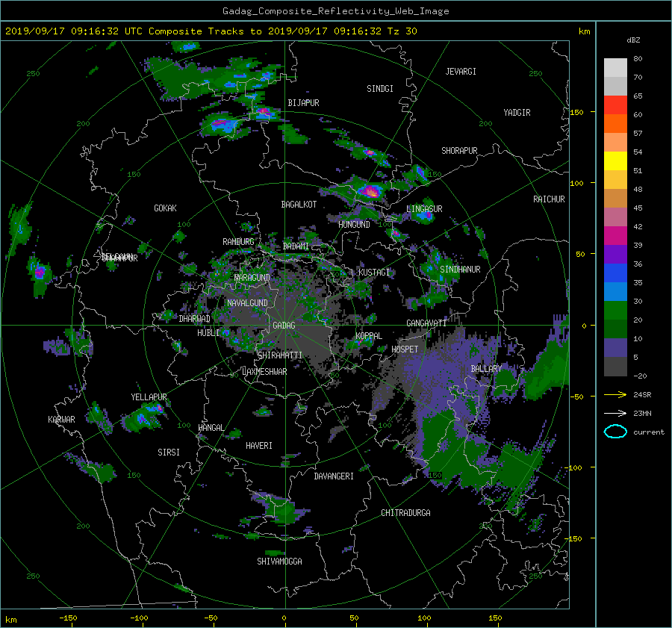The height and width of the screenshot is (628, 672).
Task: Click the HUNGUND city label
Action: 354,224
